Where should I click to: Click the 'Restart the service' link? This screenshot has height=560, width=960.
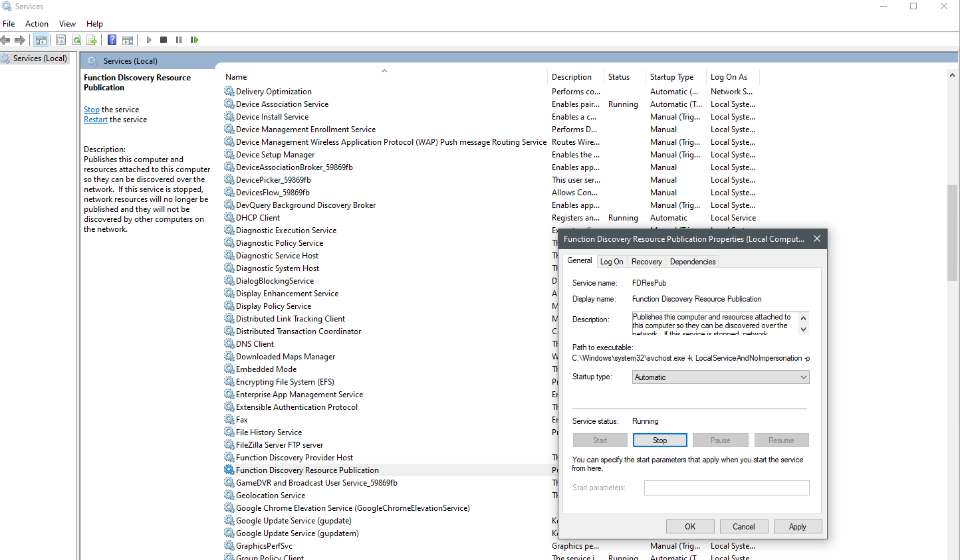(96, 120)
